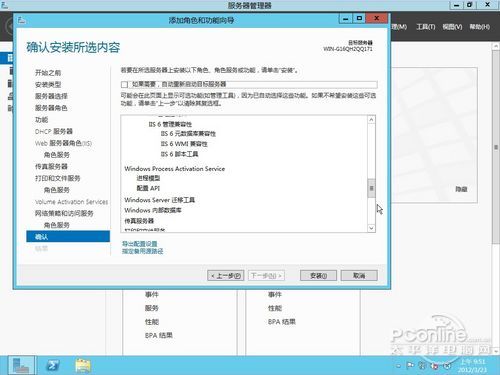Select Windows Server 迁移工具 entry
The width and height of the screenshot is (500, 375).
pyautogui.click(x=159, y=200)
